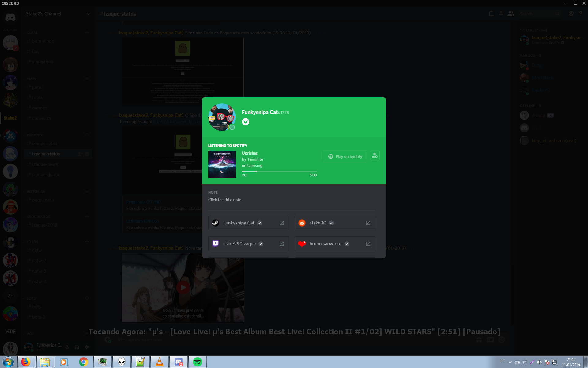Select the sugestões channel

pos(58,62)
